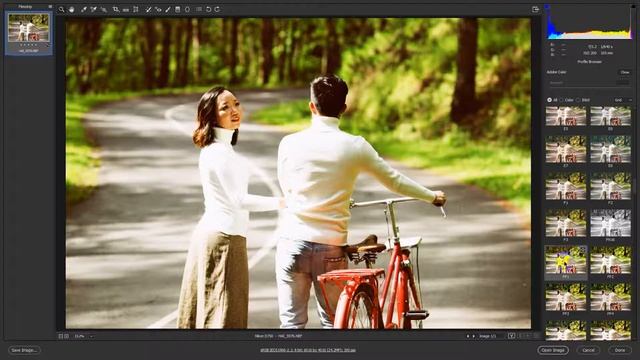Rotate the image counterclockwise
This screenshot has width=640, height=360.
209,9
